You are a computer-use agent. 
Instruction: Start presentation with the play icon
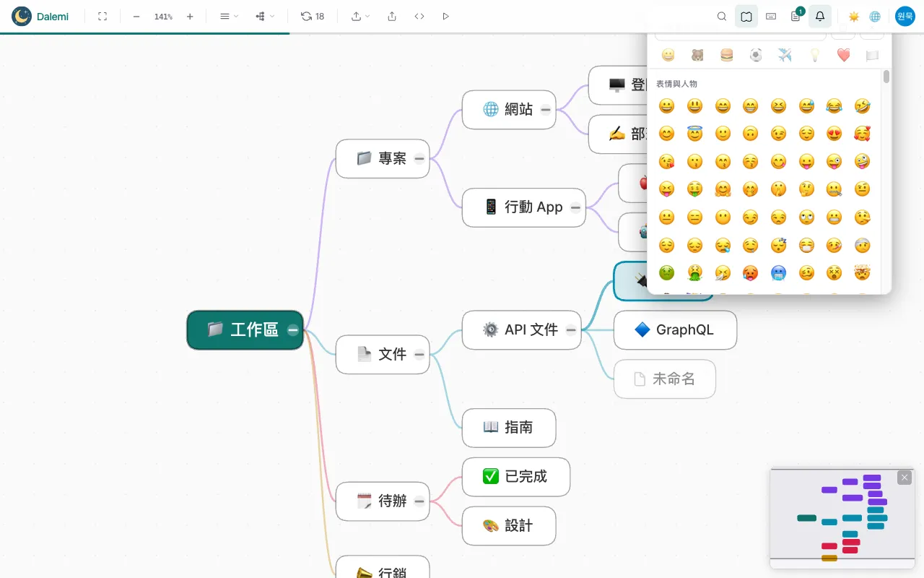(x=445, y=16)
